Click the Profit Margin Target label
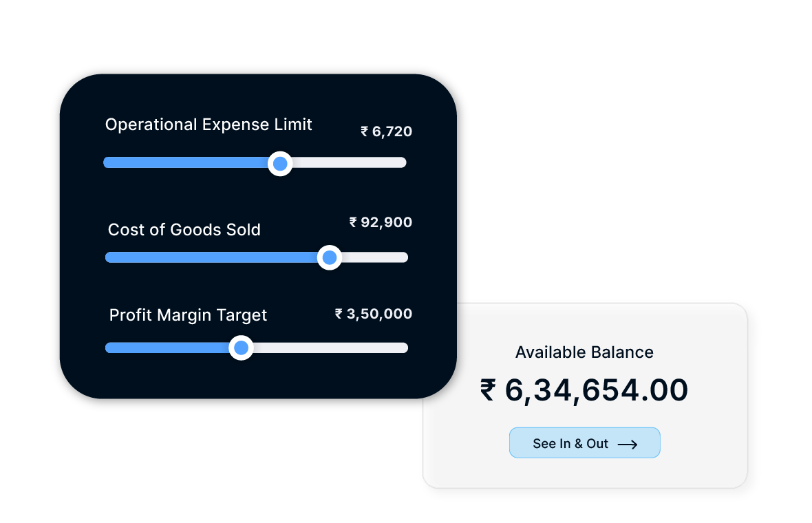812x523 pixels. click(x=188, y=315)
